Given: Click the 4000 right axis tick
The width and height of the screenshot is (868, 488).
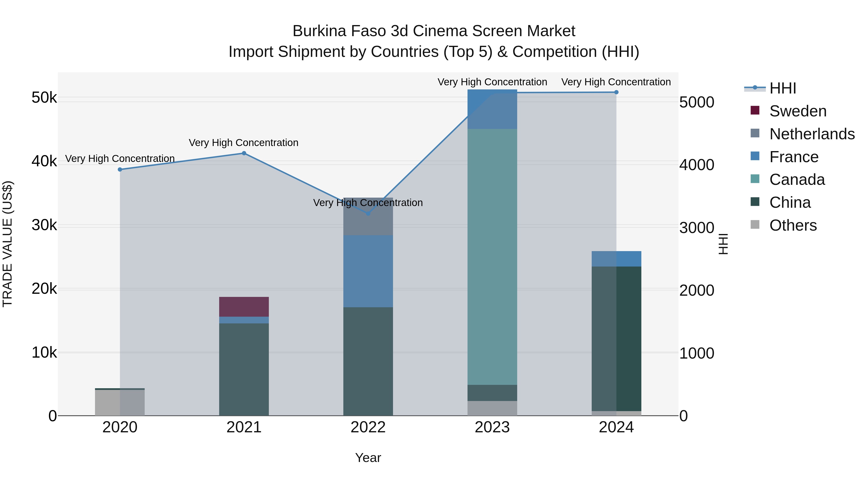Looking at the screenshot, I should (697, 165).
